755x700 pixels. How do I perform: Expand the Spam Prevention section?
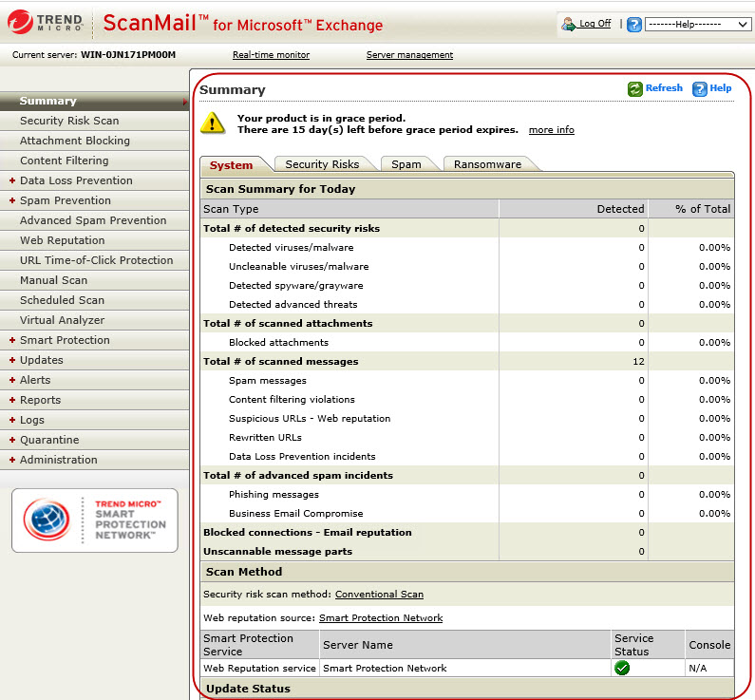(65, 200)
